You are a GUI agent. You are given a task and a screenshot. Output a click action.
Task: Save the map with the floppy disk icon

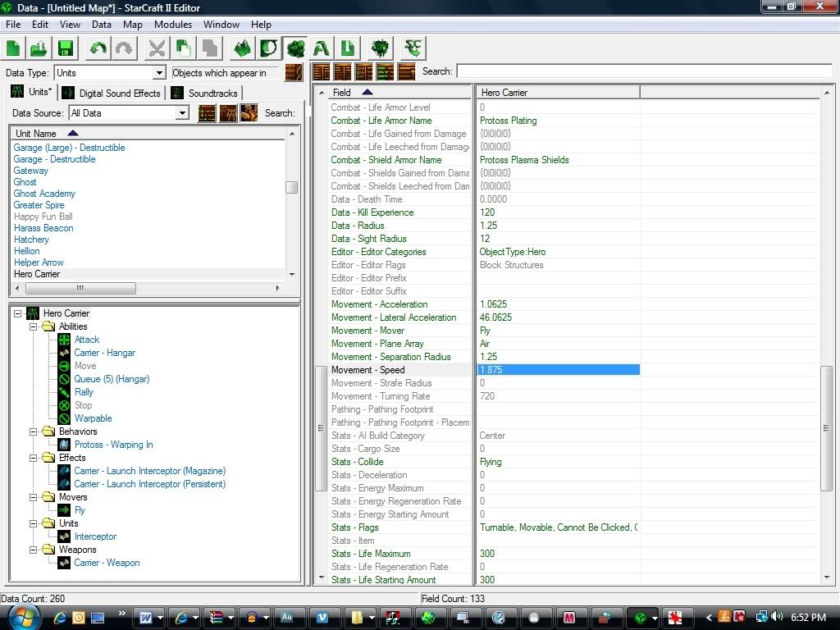(66, 48)
